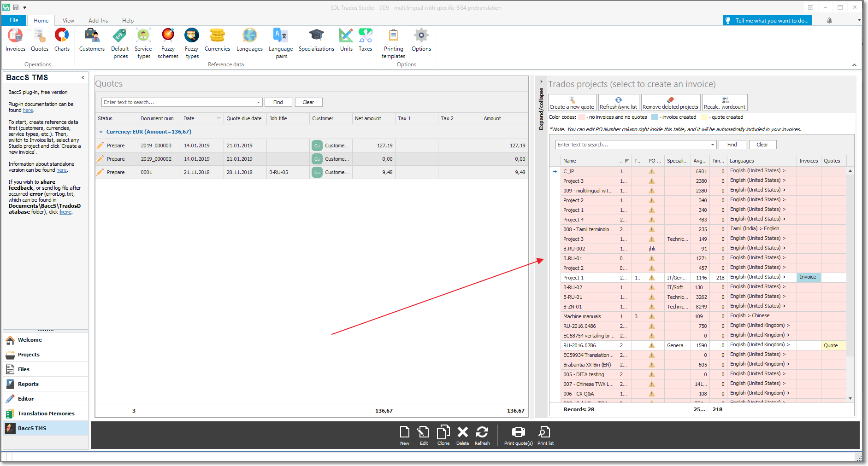868x466 pixels.
Task: Open Specializations list
Action: tap(316, 40)
